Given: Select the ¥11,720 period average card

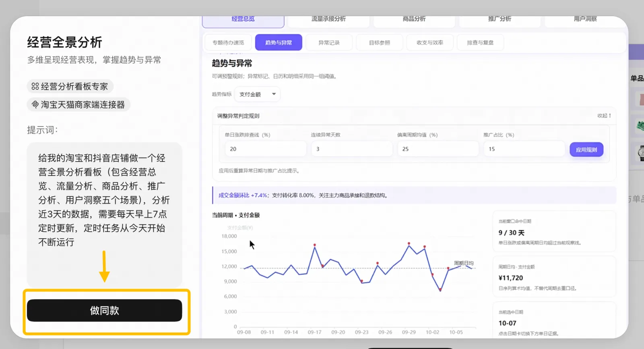Looking at the screenshot, I should pos(554,277).
